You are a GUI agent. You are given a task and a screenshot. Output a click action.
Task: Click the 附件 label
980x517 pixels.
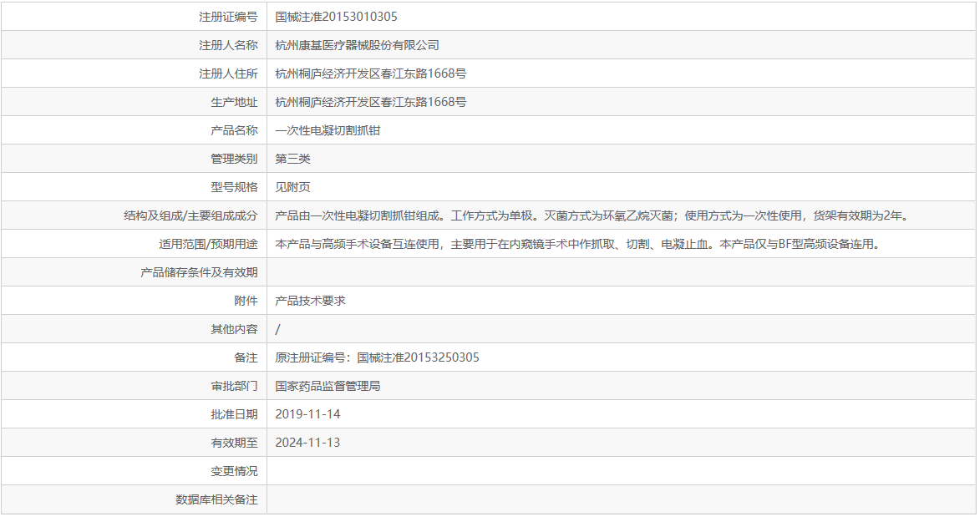(x=246, y=301)
